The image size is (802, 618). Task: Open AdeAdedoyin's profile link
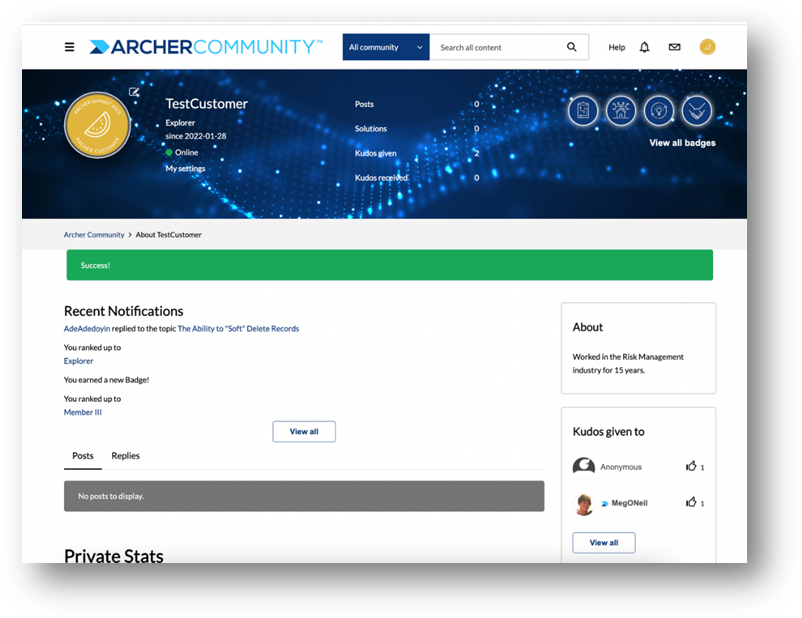pyautogui.click(x=87, y=328)
